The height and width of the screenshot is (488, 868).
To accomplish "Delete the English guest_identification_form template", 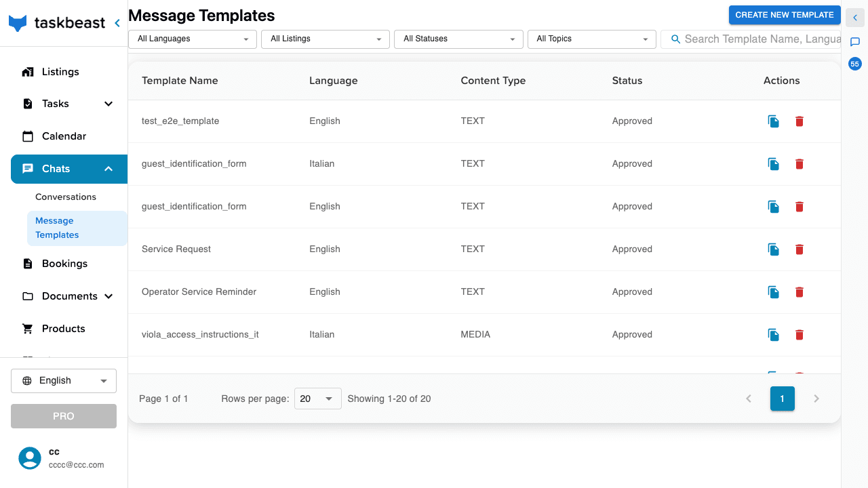I will pos(800,207).
